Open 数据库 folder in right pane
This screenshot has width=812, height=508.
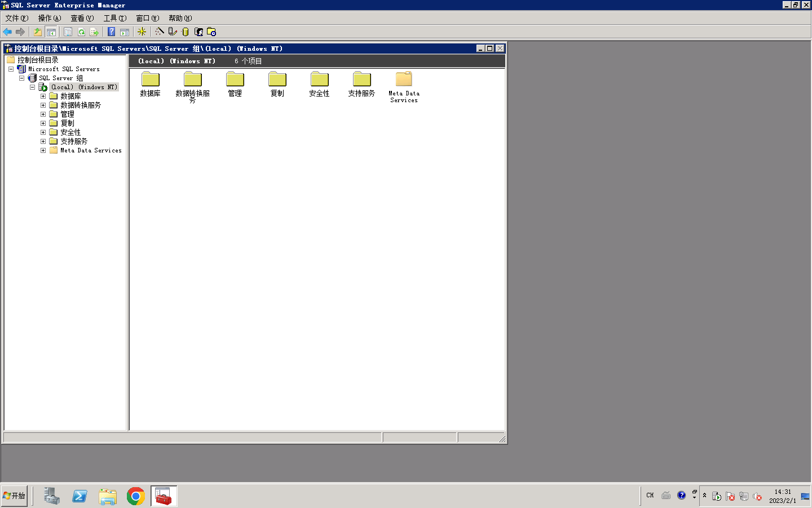click(x=151, y=85)
